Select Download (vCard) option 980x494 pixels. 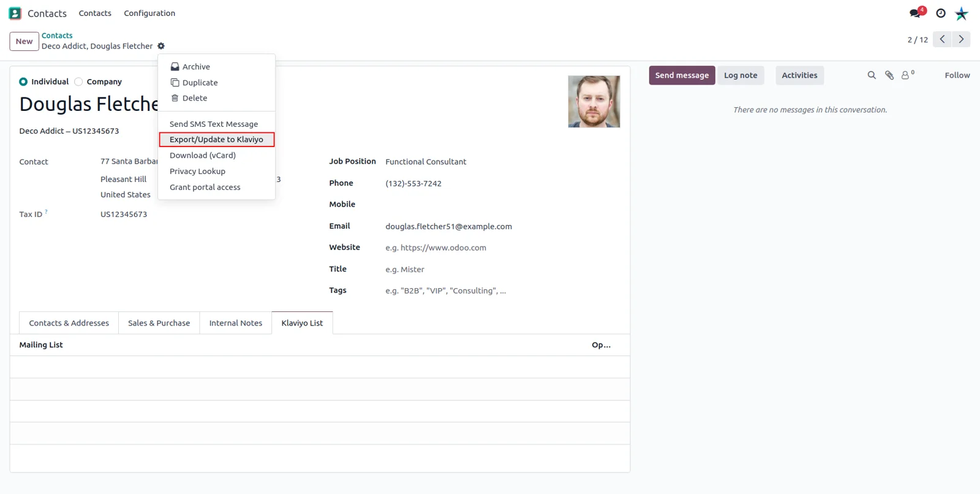[x=216, y=156]
